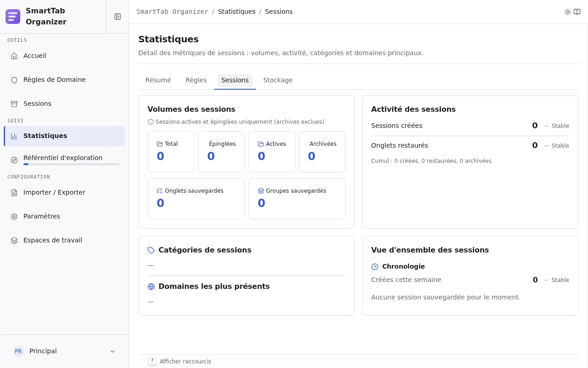Open Règles de Domaine in the sidebar
This screenshot has height=368, width=588.
click(64, 80)
